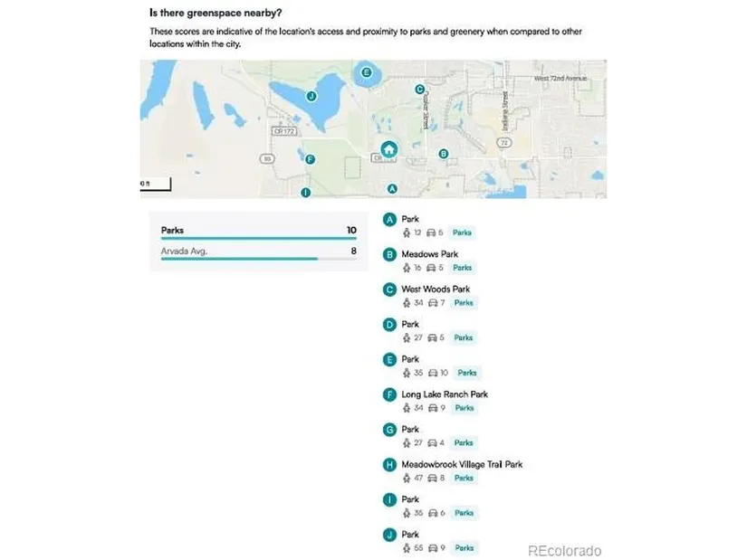The width and height of the screenshot is (747, 560).
Task: Click the home marker on the map
Action: [x=388, y=149]
